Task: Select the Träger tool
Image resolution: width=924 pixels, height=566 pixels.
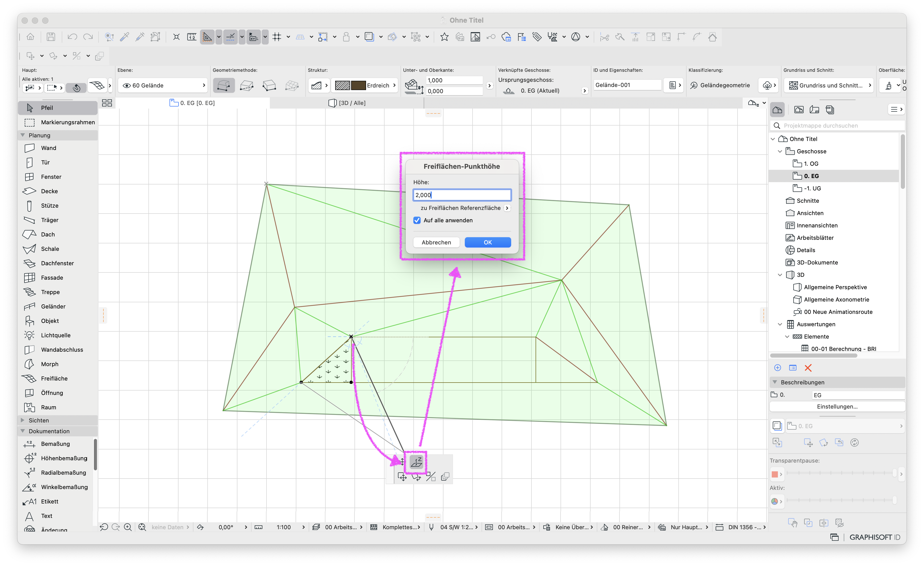Action: tap(58, 220)
